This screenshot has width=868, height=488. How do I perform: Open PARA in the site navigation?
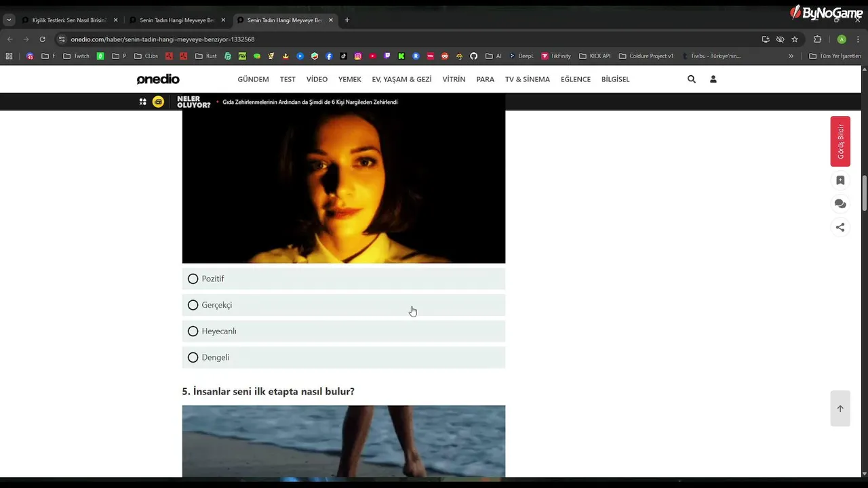click(486, 79)
